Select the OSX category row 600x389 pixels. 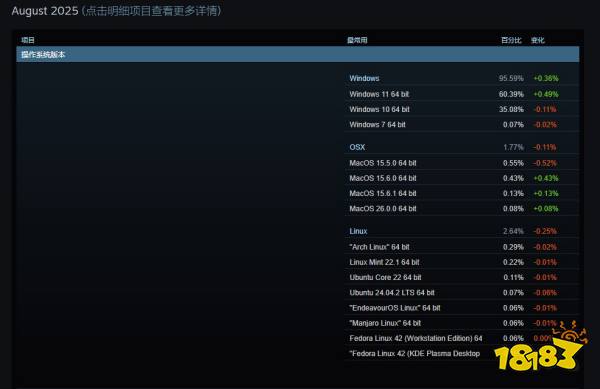(462, 147)
